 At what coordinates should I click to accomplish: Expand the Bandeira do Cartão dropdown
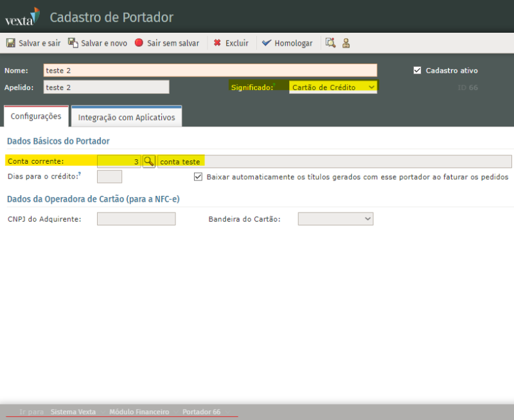tap(335, 219)
